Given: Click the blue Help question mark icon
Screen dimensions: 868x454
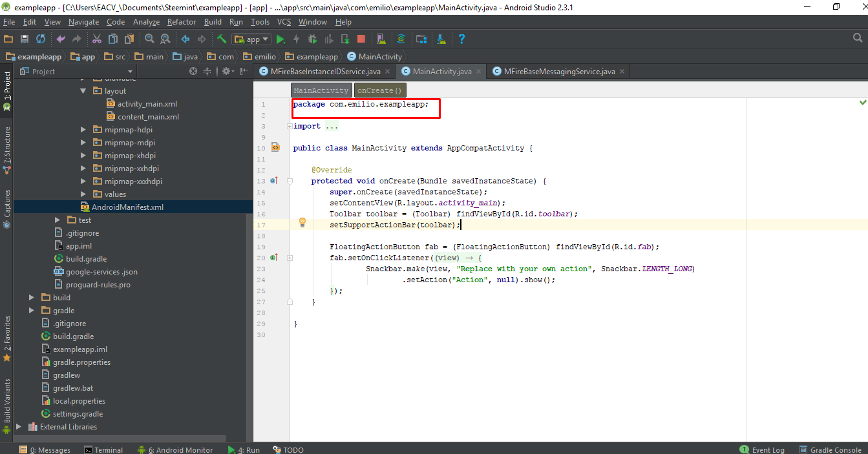Looking at the screenshot, I should [461, 39].
